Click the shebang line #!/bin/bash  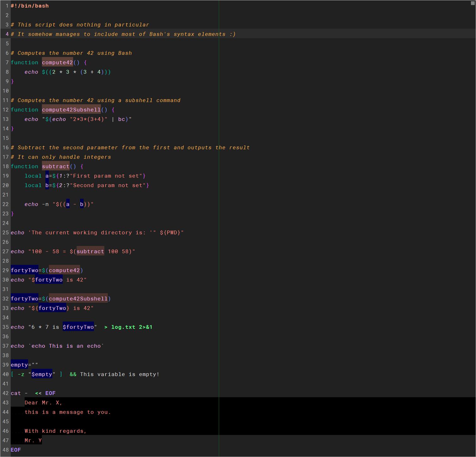(30, 6)
